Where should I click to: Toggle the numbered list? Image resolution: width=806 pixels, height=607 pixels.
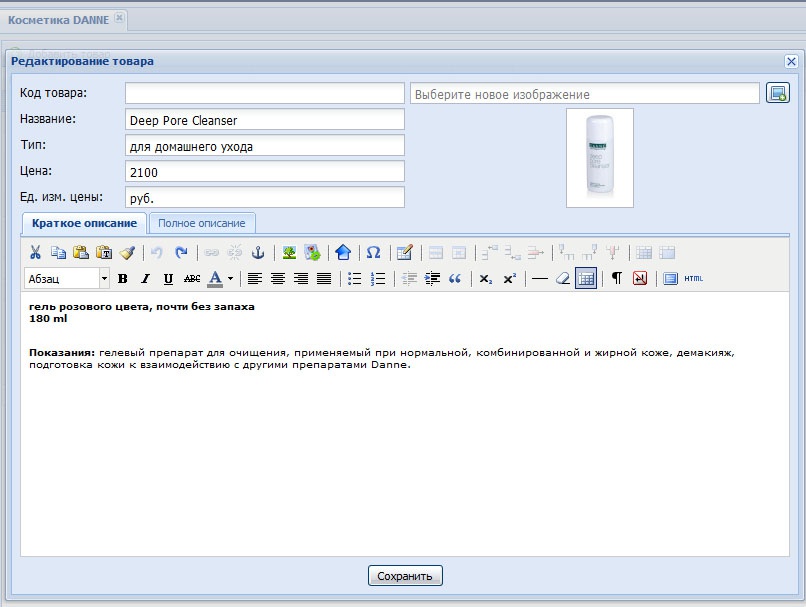(378, 279)
